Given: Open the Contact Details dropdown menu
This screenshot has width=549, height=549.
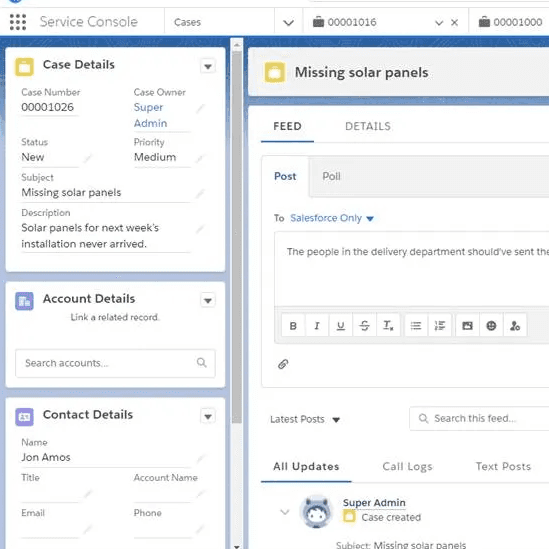Looking at the screenshot, I should [208, 416].
